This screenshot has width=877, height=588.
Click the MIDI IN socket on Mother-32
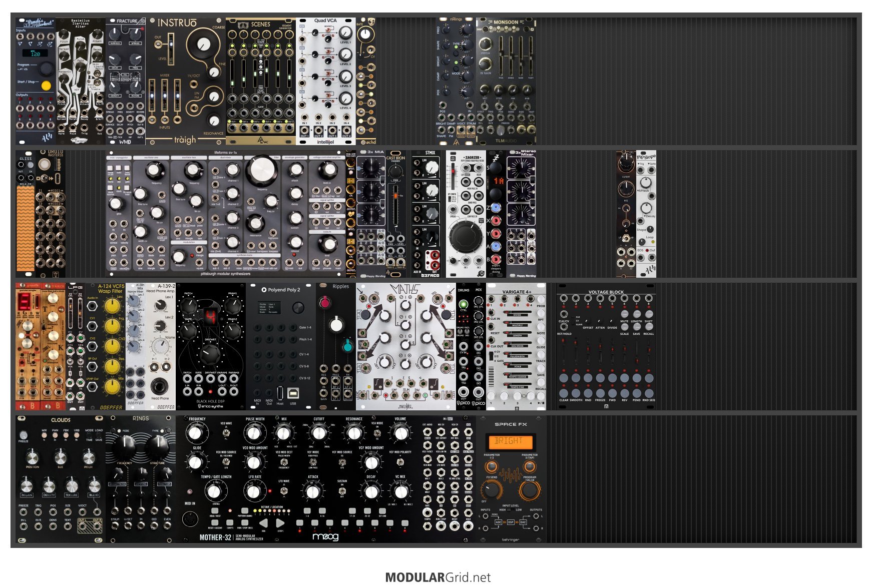tap(190, 519)
